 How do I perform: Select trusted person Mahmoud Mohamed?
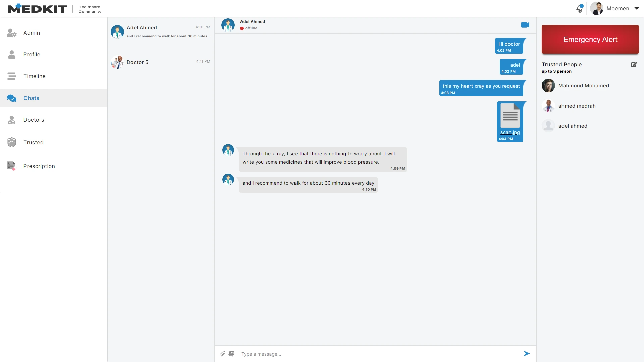pyautogui.click(x=583, y=86)
